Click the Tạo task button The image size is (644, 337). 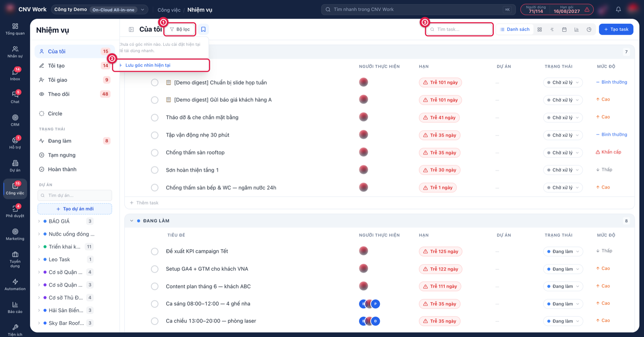(616, 29)
